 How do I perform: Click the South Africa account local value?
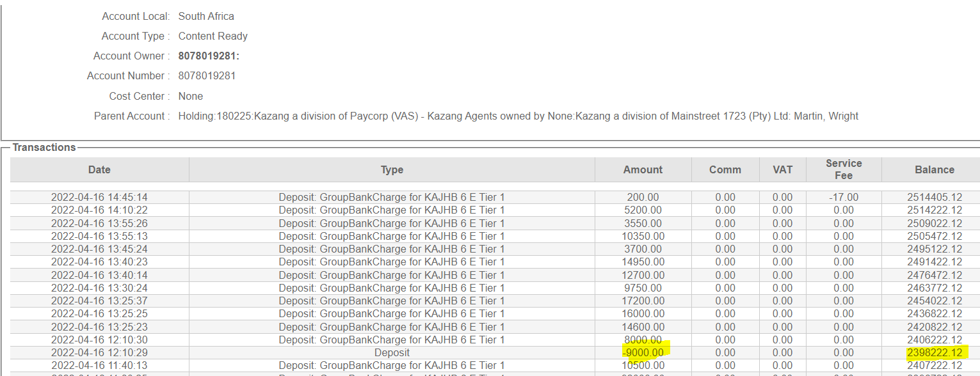(x=206, y=16)
